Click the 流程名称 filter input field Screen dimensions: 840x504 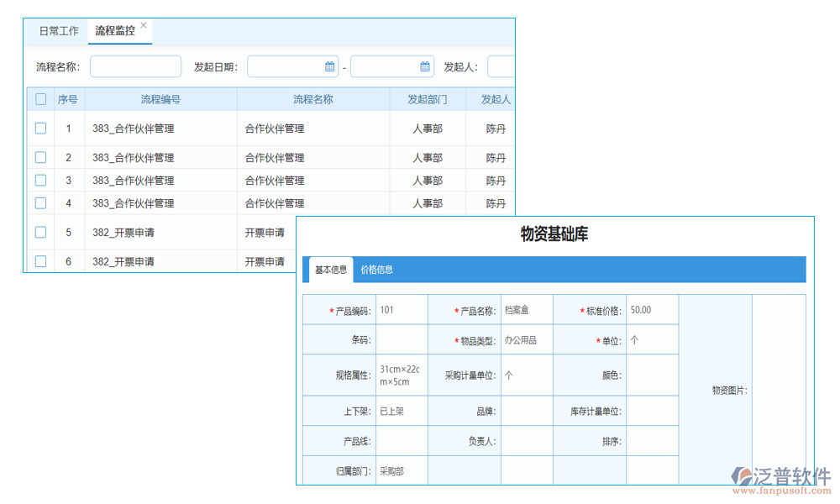[x=134, y=66]
